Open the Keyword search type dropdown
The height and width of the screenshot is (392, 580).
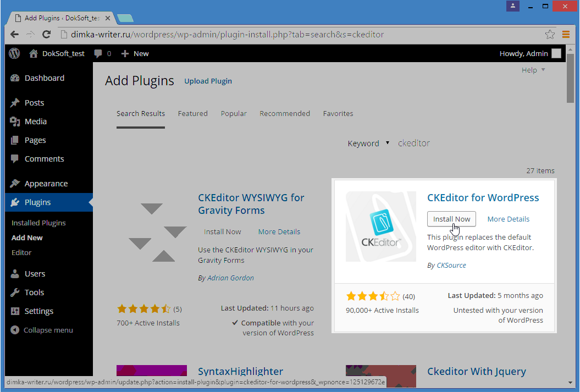[368, 143]
